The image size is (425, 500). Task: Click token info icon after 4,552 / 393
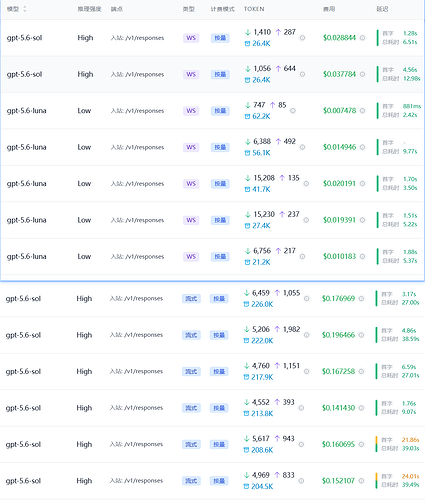click(301, 408)
